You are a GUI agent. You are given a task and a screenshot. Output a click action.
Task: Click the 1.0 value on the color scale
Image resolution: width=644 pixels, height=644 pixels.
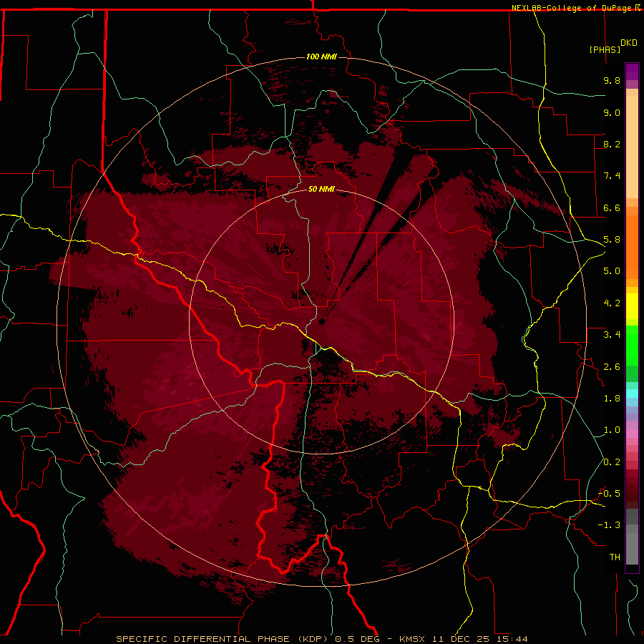coord(612,430)
